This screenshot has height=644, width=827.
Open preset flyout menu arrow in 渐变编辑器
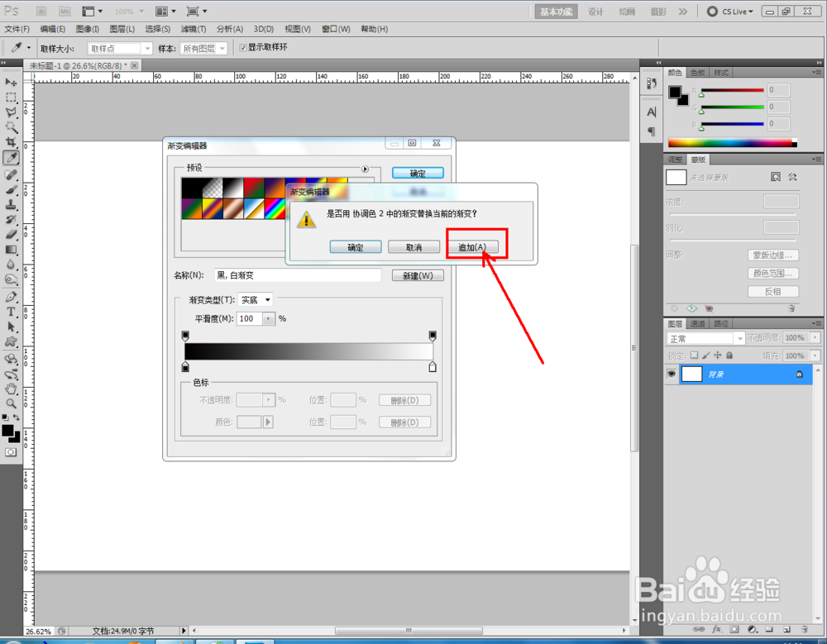click(x=365, y=169)
